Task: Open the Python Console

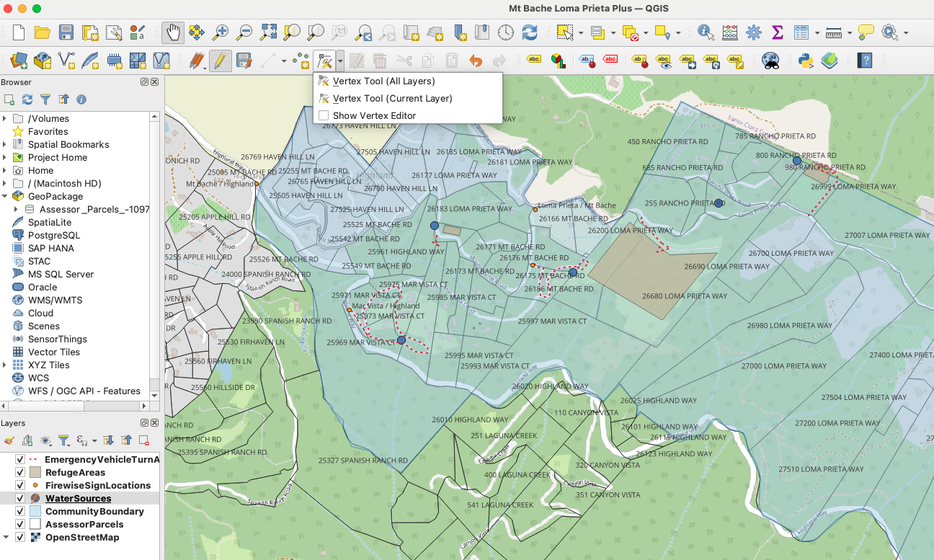Action: pyautogui.click(x=806, y=61)
